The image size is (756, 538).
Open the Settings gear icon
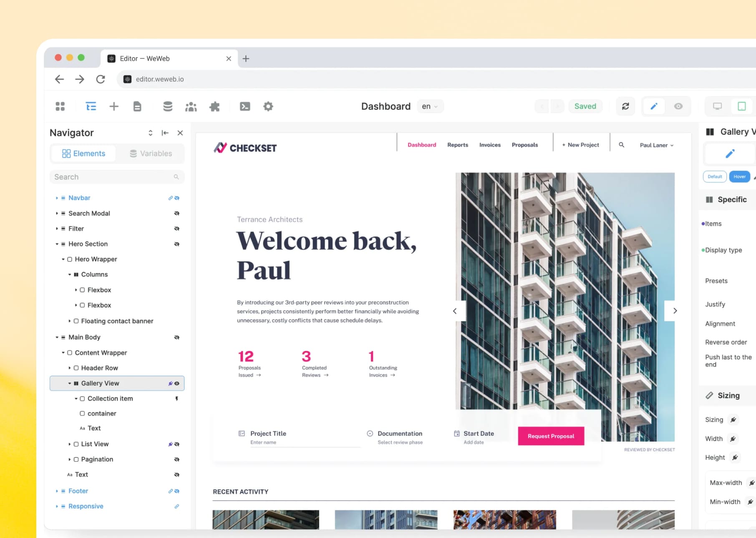(x=268, y=106)
